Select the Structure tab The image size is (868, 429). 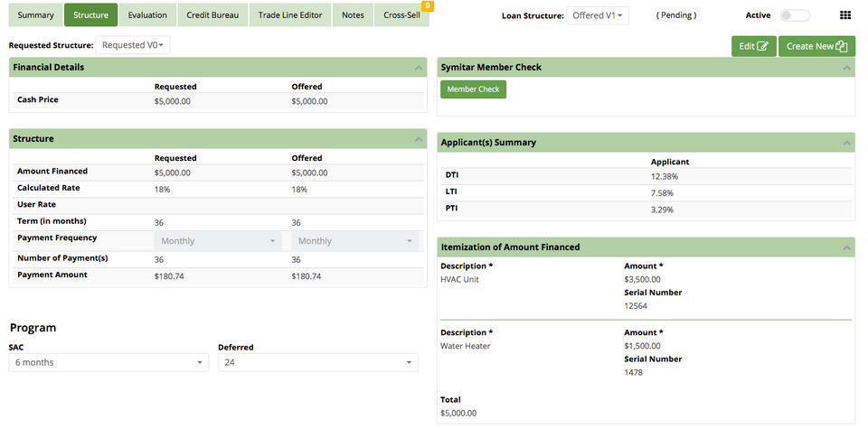(x=90, y=15)
